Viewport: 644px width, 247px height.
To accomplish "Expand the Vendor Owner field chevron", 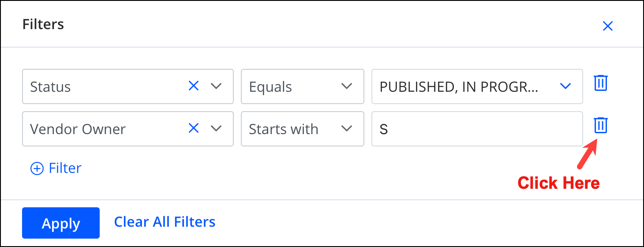I will tap(216, 128).
